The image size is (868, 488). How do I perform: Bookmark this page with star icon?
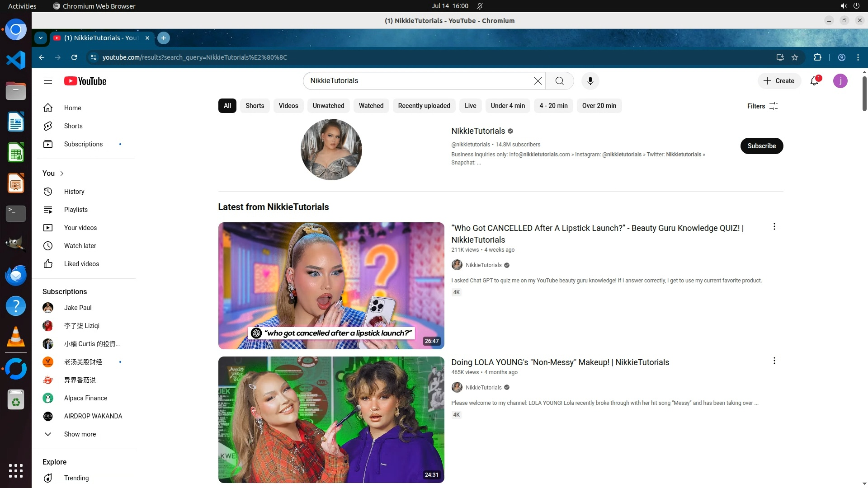[x=795, y=57]
